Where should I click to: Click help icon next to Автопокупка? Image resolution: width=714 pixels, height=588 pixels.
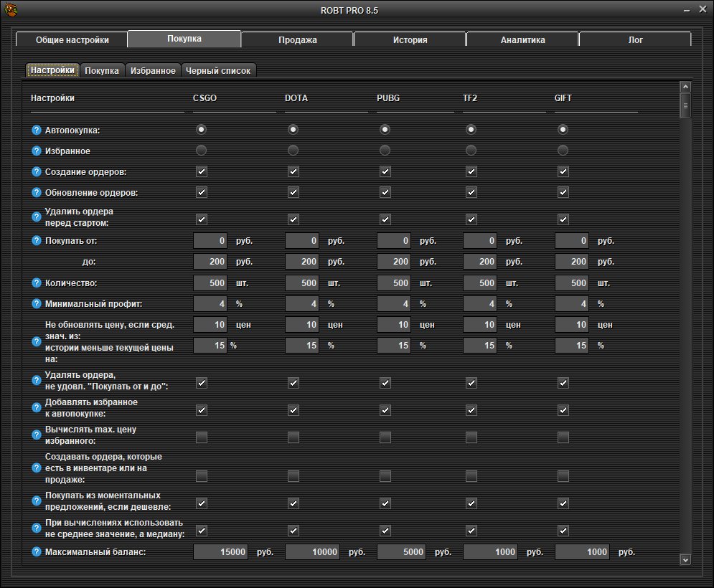click(37, 131)
